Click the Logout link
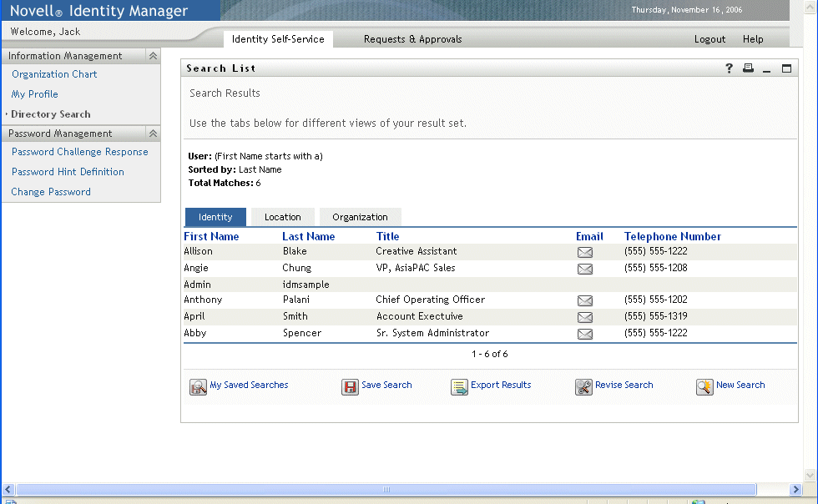Image resolution: width=818 pixels, height=504 pixels. (709, 39)
